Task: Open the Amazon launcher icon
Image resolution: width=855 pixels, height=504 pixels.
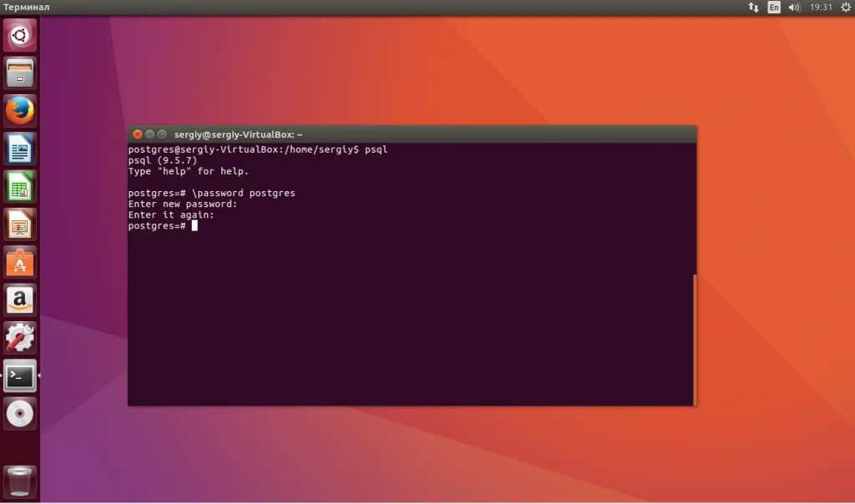Action: click(x=20, y=300)
